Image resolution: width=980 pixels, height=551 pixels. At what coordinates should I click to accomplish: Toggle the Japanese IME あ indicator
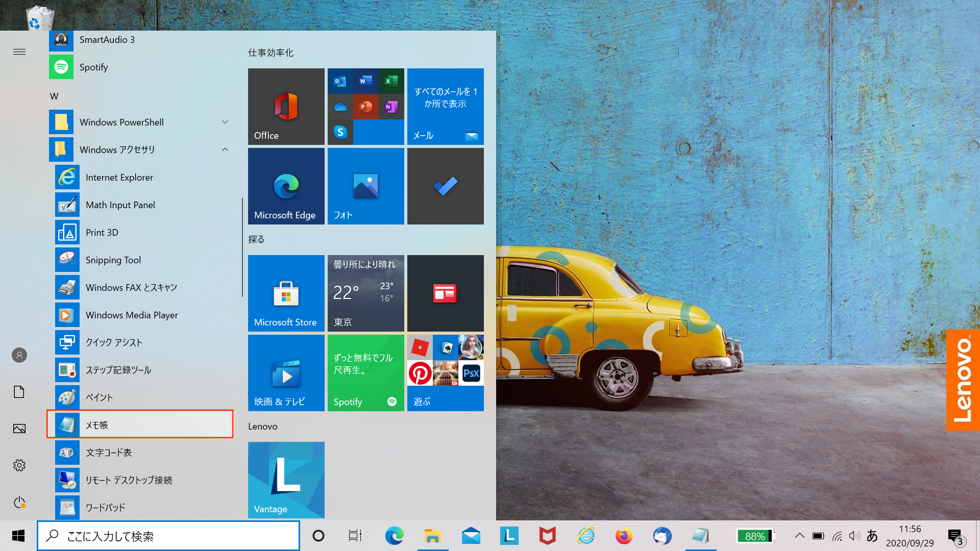872,536
